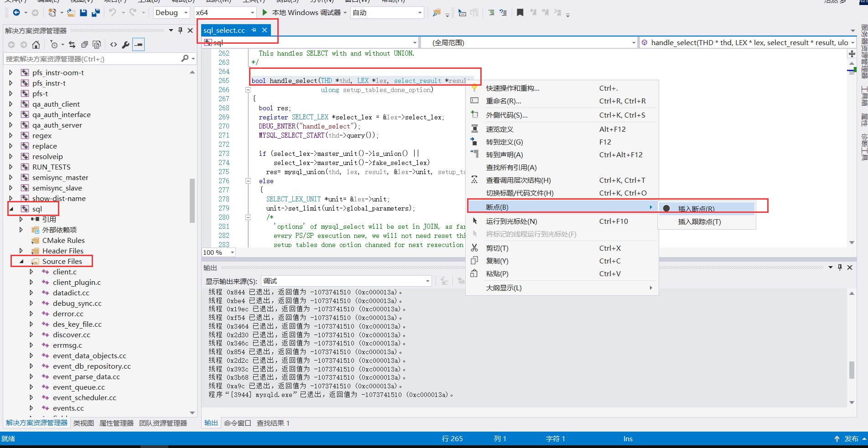
Task: Open Find in Files from the toolbar
Action: (x=437, y=13)
